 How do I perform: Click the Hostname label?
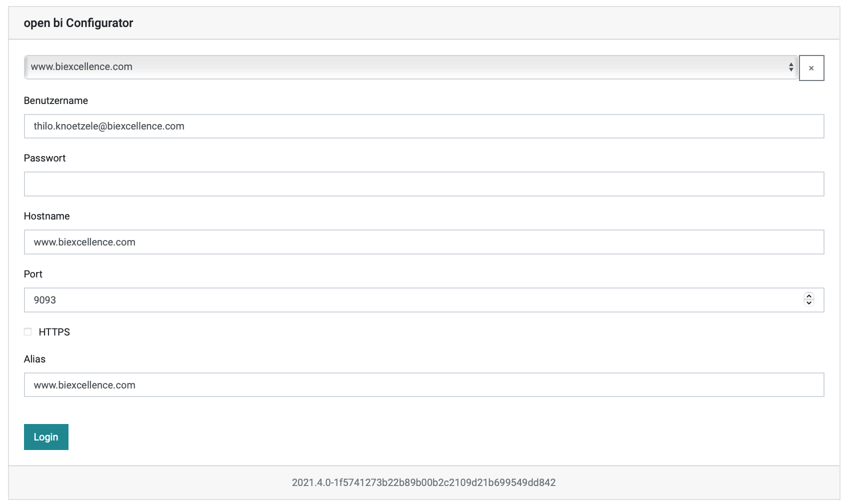[47, 216]
